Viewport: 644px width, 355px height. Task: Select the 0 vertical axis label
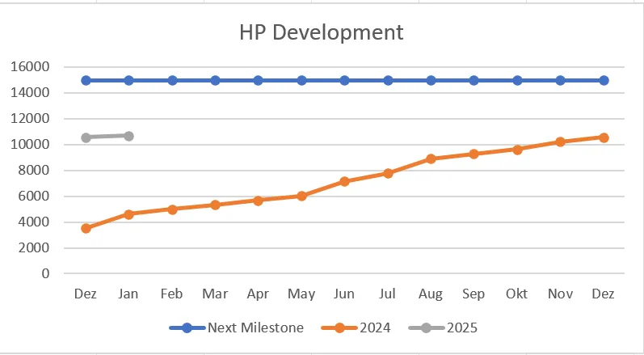click(x=45, y=273)
